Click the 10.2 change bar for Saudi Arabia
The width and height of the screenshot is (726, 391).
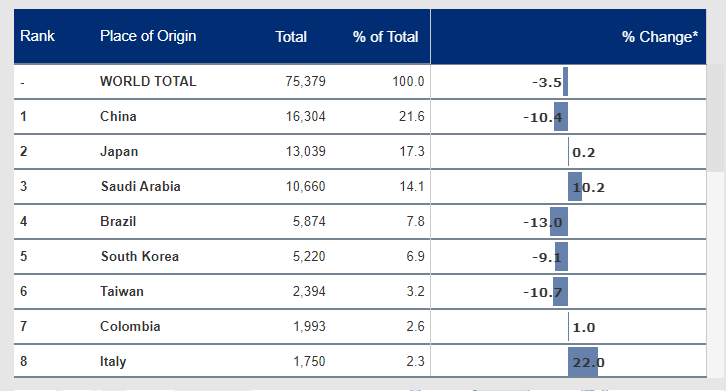coord(575,187)
